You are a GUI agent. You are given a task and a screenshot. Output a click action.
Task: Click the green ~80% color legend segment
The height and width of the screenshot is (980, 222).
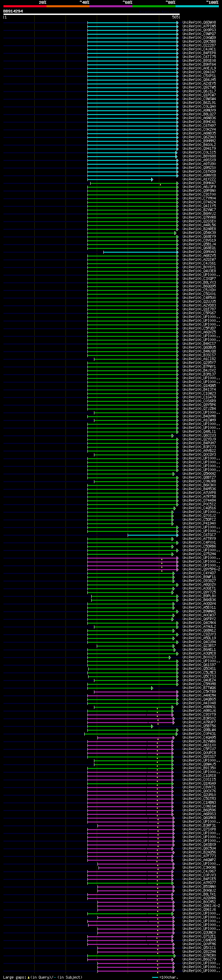pyautogui.click(x=154, y=6)
